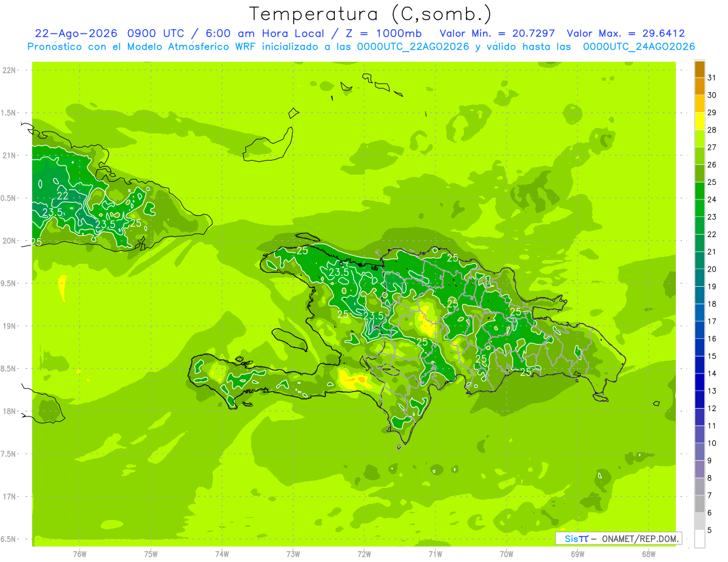Image resolution: width=728 pixels, height=562 pixels.
Task: Click legend scale label '28'
Action: (712, 130)
